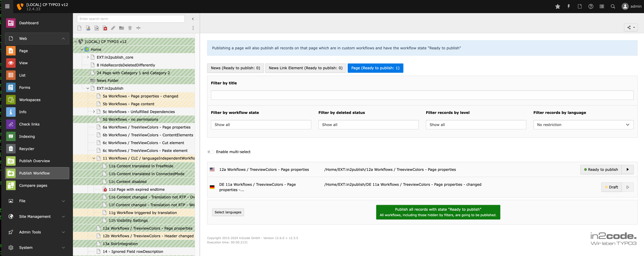Click the Ready to publish state button
This screenshot has width=644, height=256.
[x=601, y=170]
